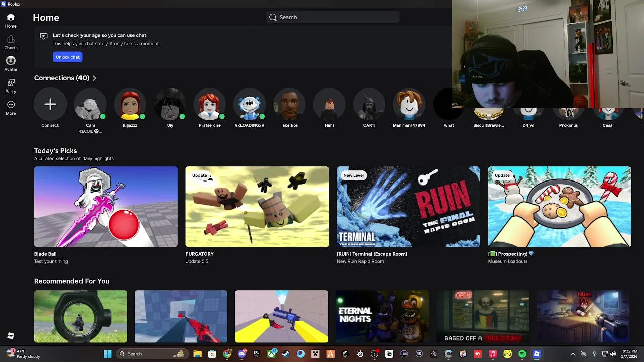This screenshot has height=362, width=644.
Task: Open 0ly's connection avatar
Action: pyautogui.click(x=170, y=104)
